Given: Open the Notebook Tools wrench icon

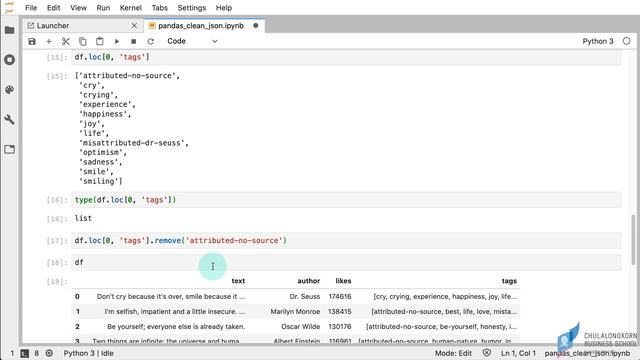Looking at the screenshot, I should pyautogui.click(x=9, y=120).
